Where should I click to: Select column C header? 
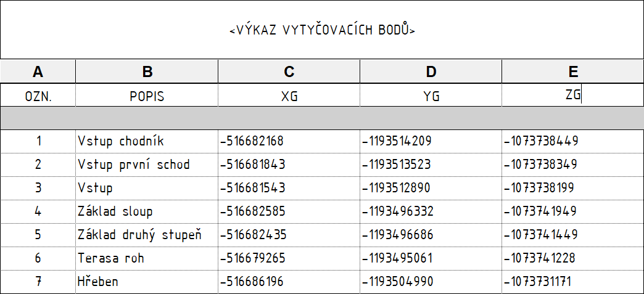click(289, 72)
